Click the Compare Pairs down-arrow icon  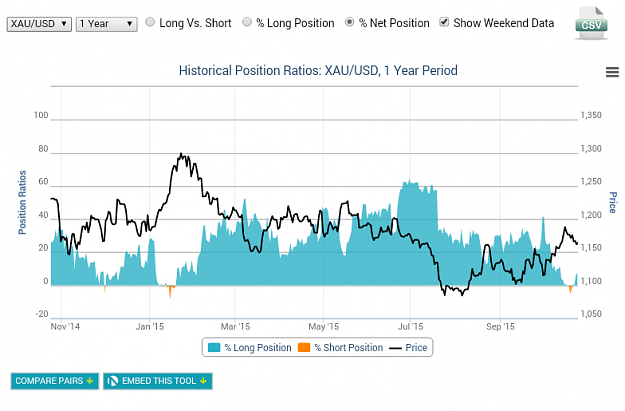90,381
